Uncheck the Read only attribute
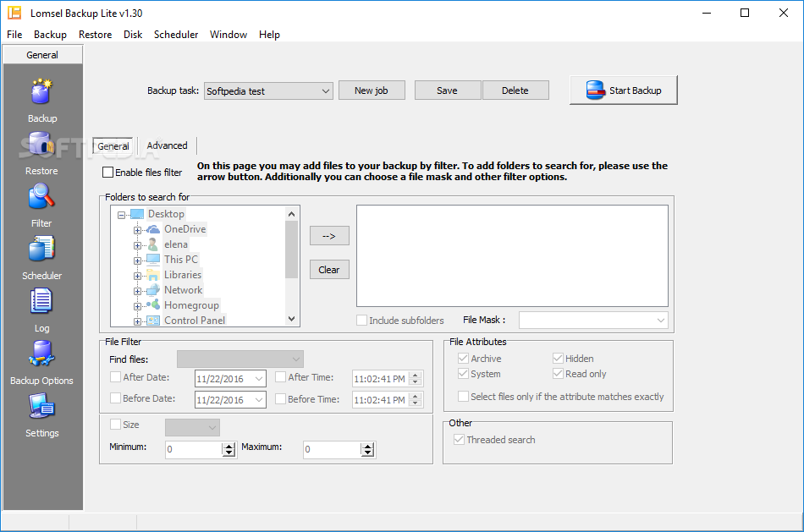This screenshot has width=804, height=532. [x=558, y=374]
